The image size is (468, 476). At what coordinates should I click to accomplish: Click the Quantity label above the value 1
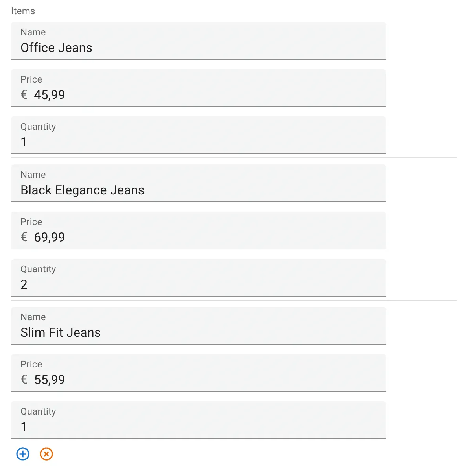38,127
